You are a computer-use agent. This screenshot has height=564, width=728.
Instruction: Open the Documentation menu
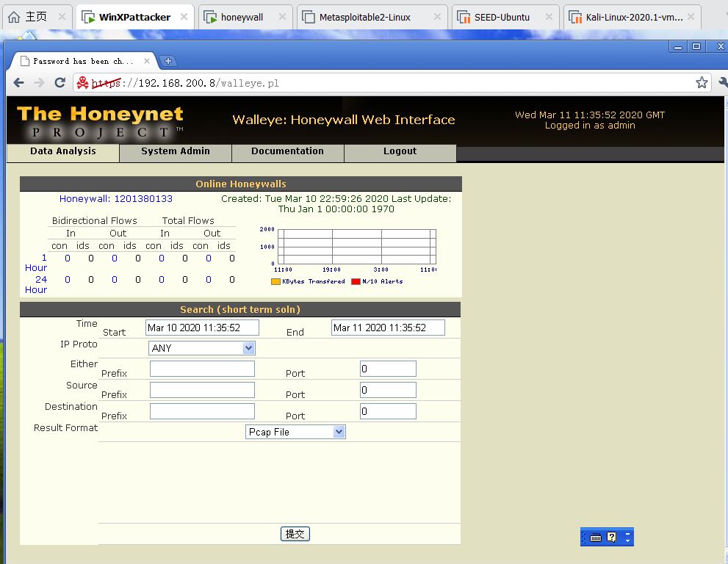click(x=287, y=152)
